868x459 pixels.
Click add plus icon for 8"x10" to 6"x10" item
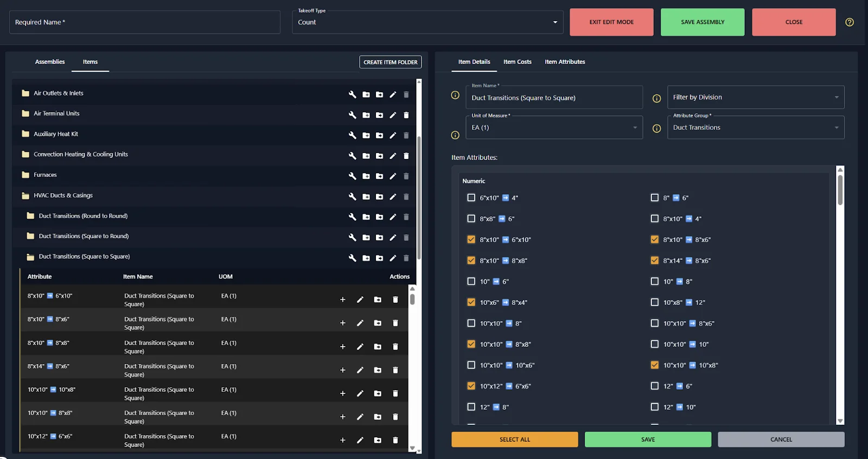[342, 299]
